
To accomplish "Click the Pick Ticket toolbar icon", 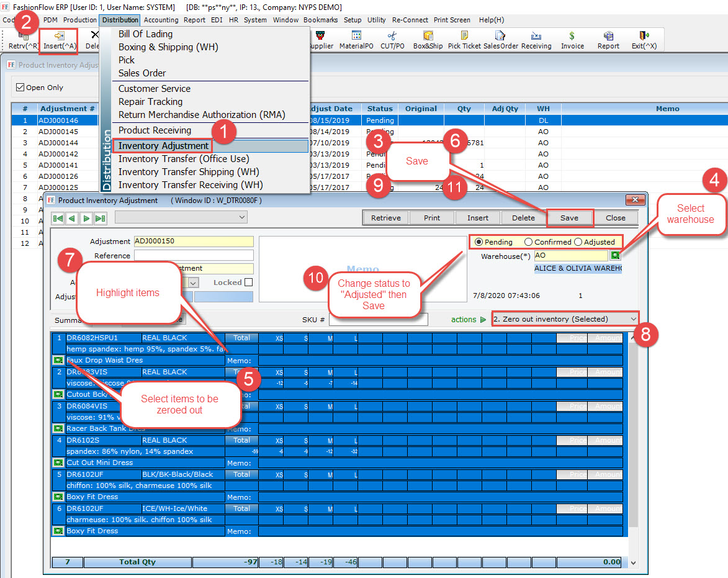I will point(464,40).
